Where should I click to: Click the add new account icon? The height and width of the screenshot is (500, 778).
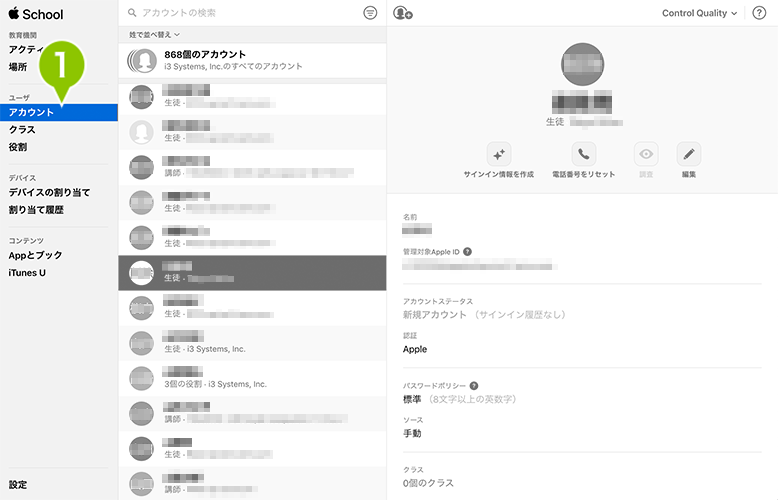pos(402,13)
